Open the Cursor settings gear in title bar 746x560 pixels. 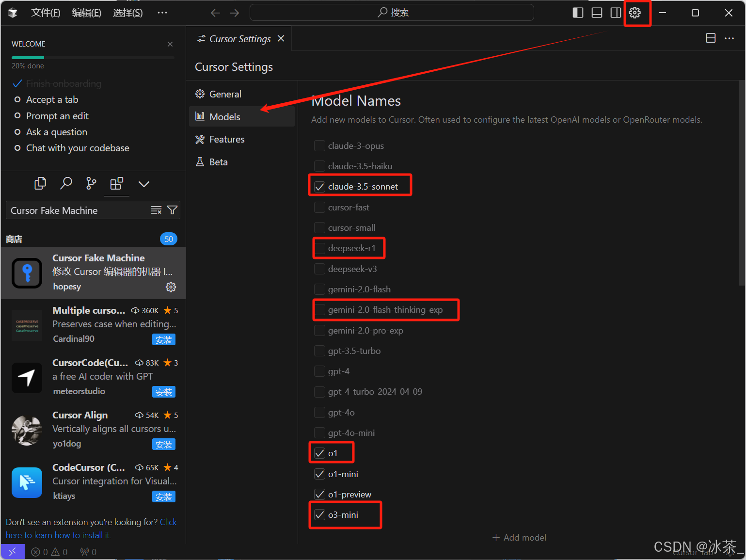[x=635, y=13]
